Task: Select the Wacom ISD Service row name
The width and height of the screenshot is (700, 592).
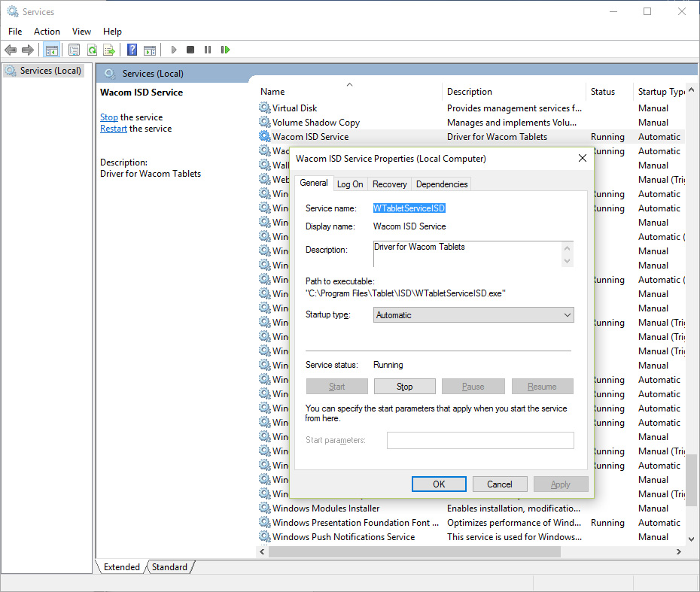Action: click(x=311, y=137)
